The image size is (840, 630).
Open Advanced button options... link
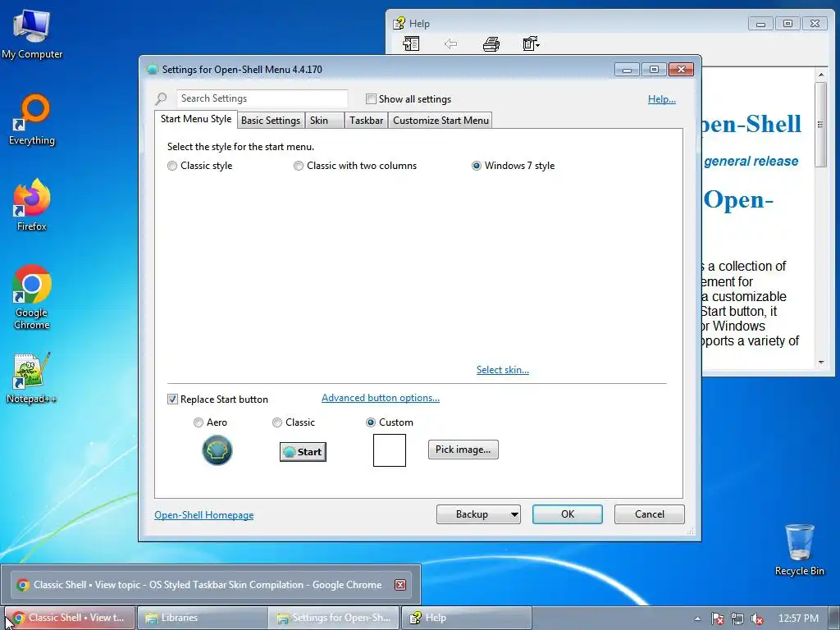(x=381, y=398)
